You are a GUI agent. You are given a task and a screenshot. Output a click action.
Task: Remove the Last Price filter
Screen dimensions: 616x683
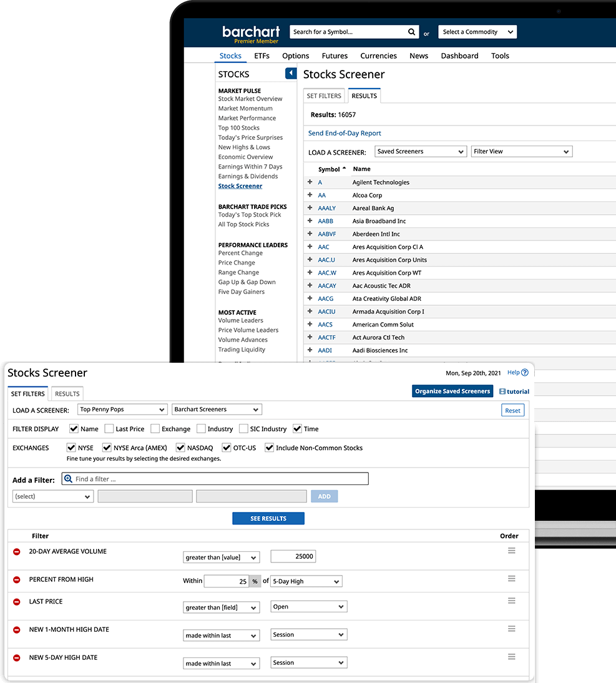tap(17, 602)
